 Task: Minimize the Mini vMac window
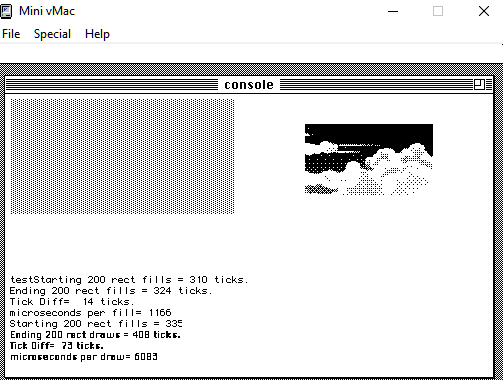click(x=393, y=11)
